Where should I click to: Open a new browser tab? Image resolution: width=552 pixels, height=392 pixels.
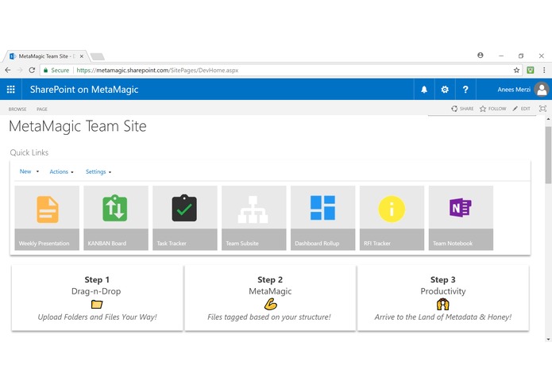[x=98, y=56]
